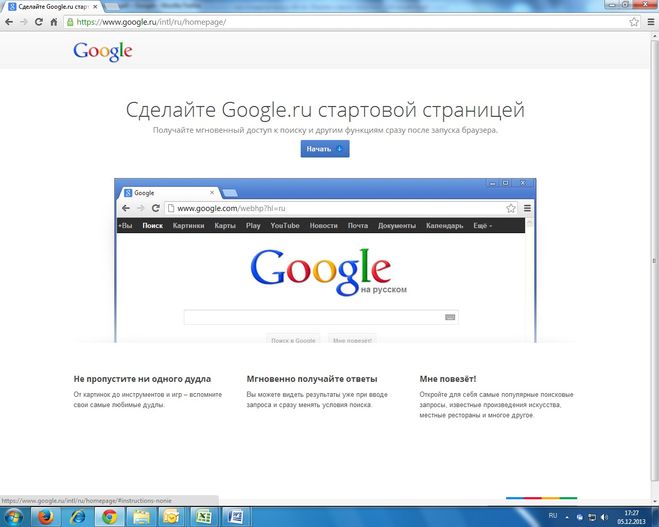Open Excel from the taskbar
The height and width of the screenshot is (527, 659).
(204, 517)
